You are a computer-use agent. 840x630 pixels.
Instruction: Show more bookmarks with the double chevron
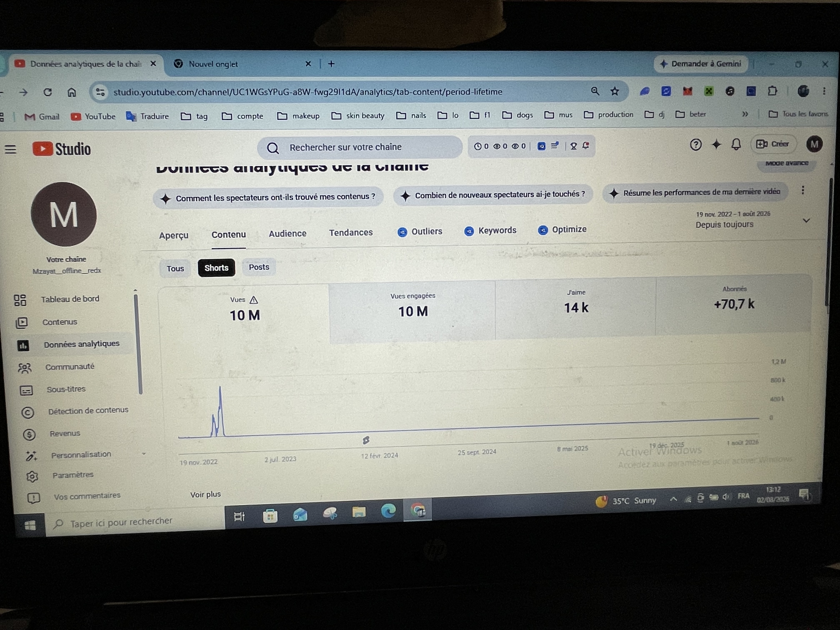click(x=745, y=114)
